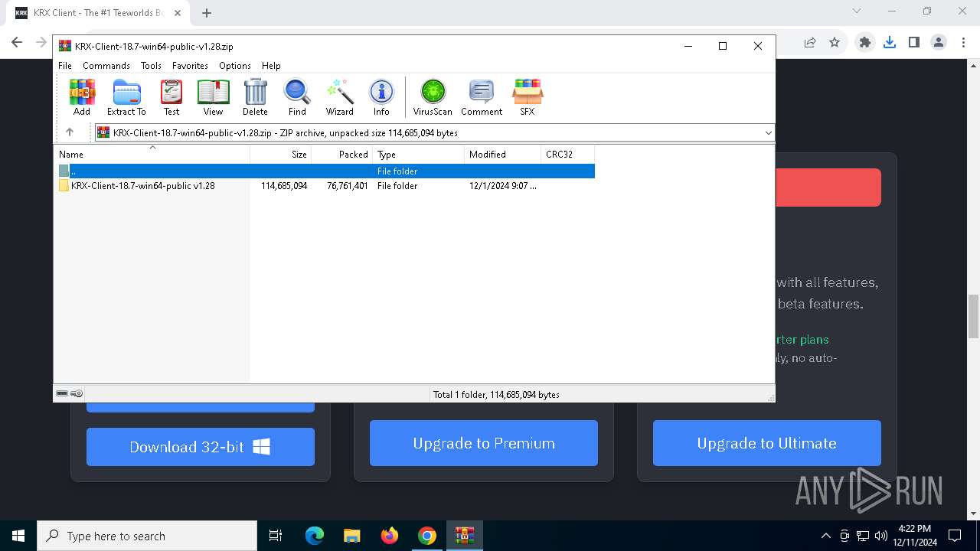
Task: Click the Add toolbar icon in WinRAR
Action: [82, 97]
